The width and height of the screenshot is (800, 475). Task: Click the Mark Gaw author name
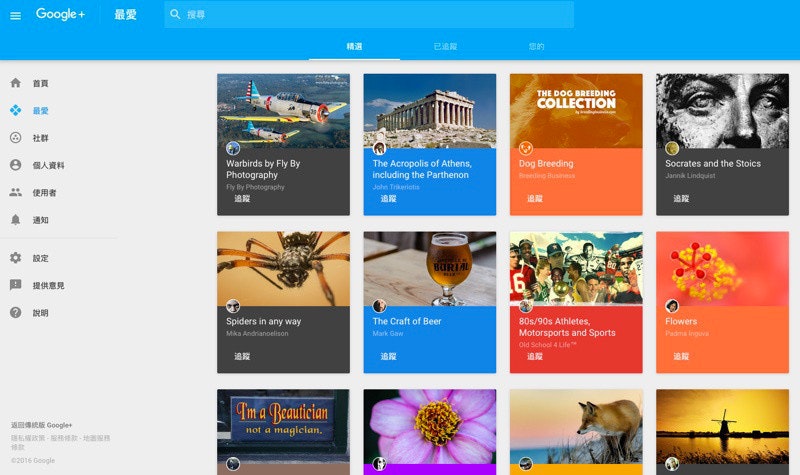[x=388, y=333]
